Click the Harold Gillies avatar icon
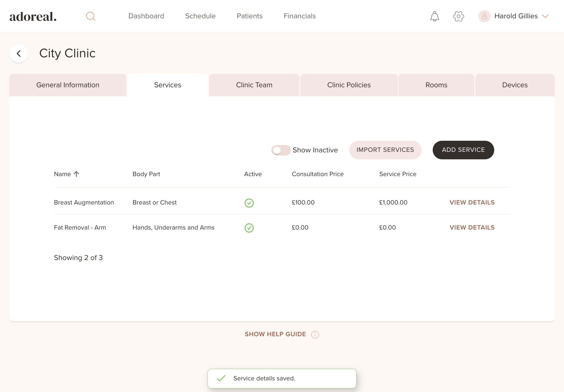Image resolution: width=564 pixels, height=392 pixels. coord(484,16)
